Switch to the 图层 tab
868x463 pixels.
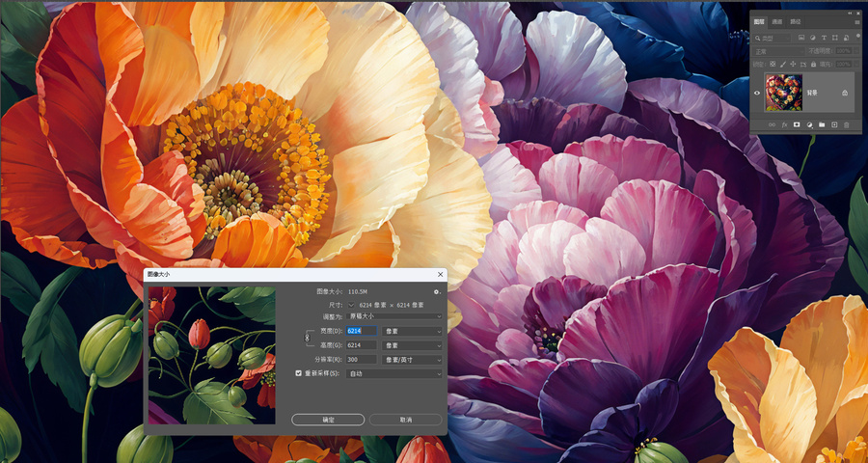[759, 22]
